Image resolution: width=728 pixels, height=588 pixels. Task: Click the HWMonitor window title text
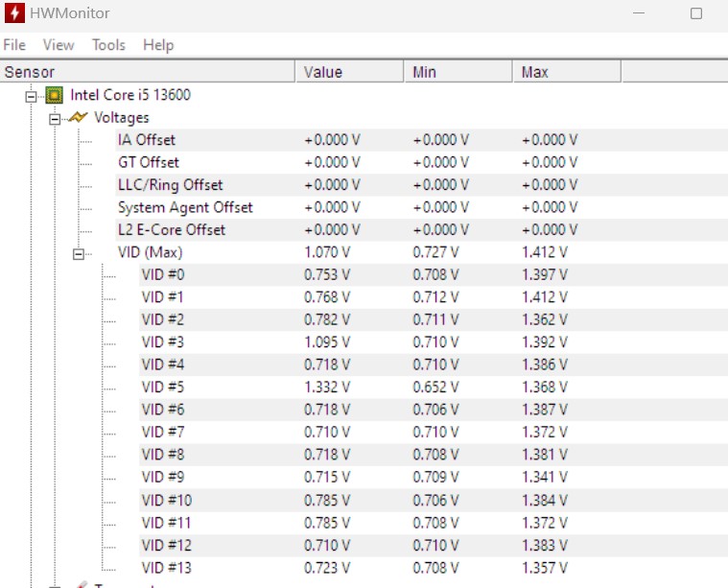(x=70, y=13)
